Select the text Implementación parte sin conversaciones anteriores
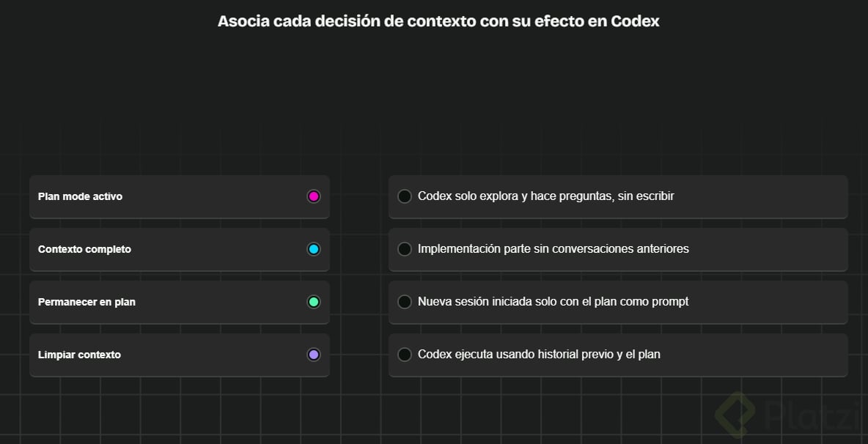The width and height of the screenshot is (868, 444). pos(553,249)
